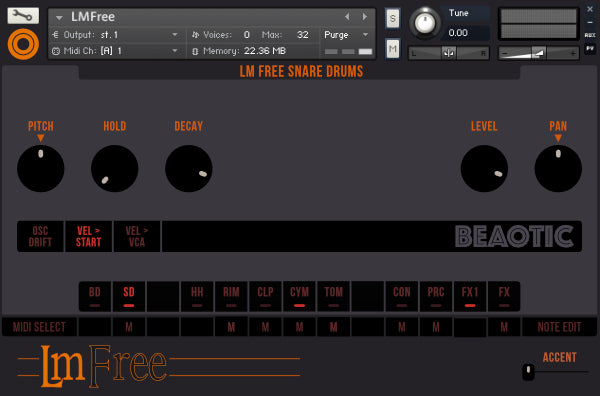Go to next instrument with right arrow
This screenshot has width=600, height=396.
tap(365, 16)
